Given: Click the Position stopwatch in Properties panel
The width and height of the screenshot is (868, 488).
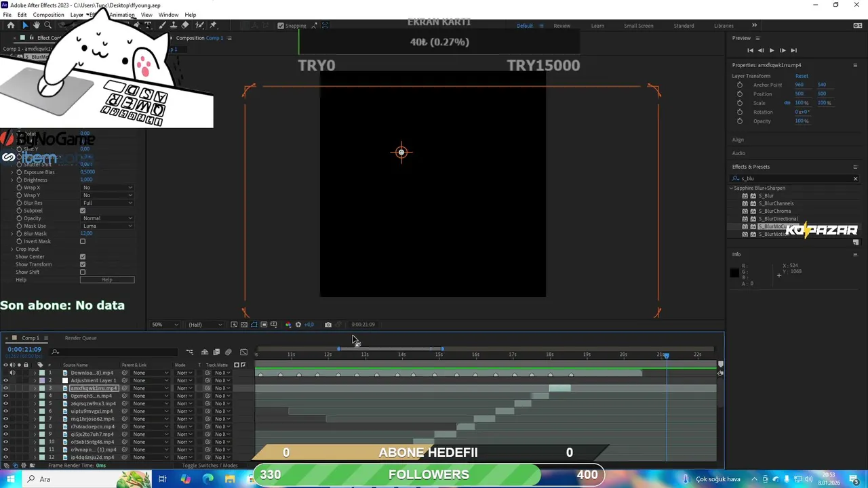Looking at the screenshot, I should (740, 94).
